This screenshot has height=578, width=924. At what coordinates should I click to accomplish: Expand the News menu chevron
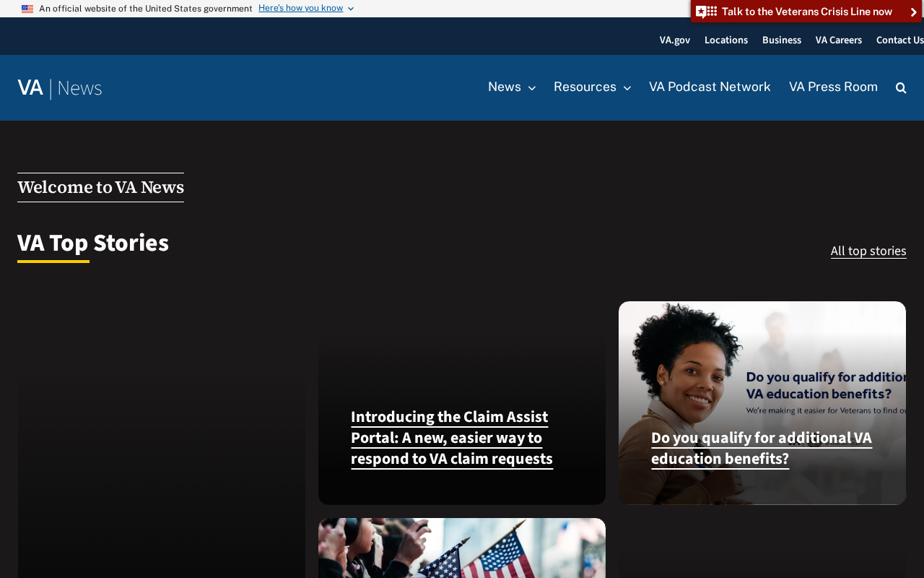[532, 88]
